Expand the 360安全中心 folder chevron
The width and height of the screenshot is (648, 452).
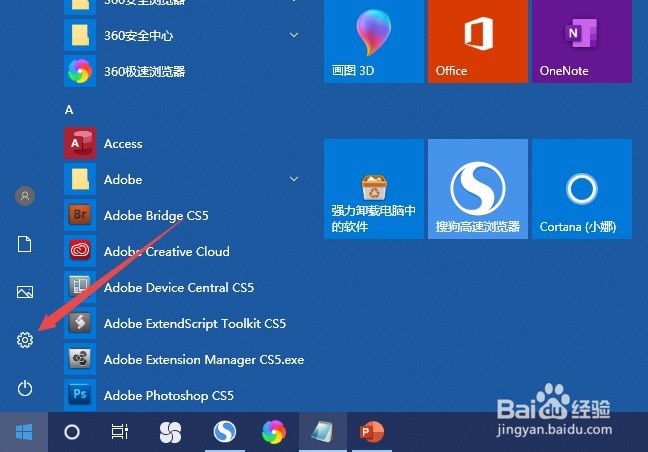(294, 35)
